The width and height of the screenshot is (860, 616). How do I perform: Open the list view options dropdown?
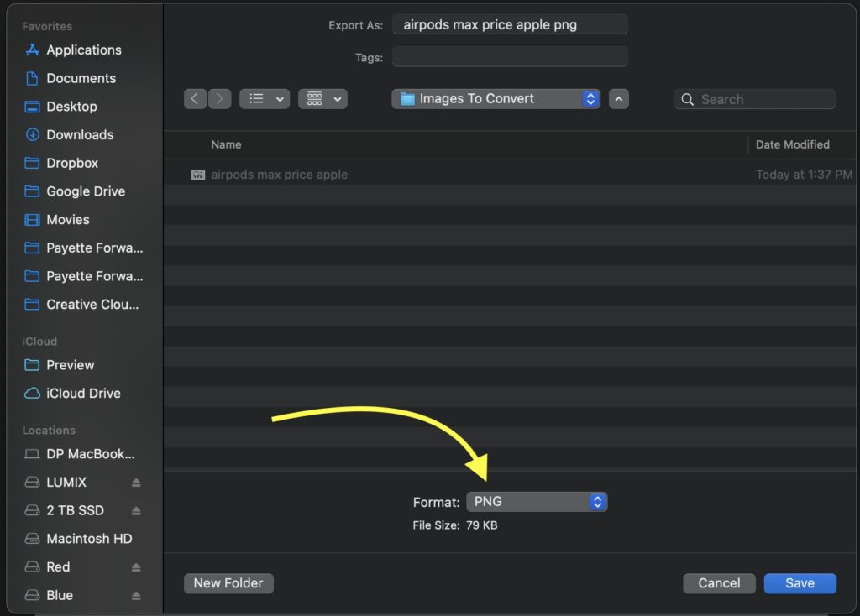[265, 99]
